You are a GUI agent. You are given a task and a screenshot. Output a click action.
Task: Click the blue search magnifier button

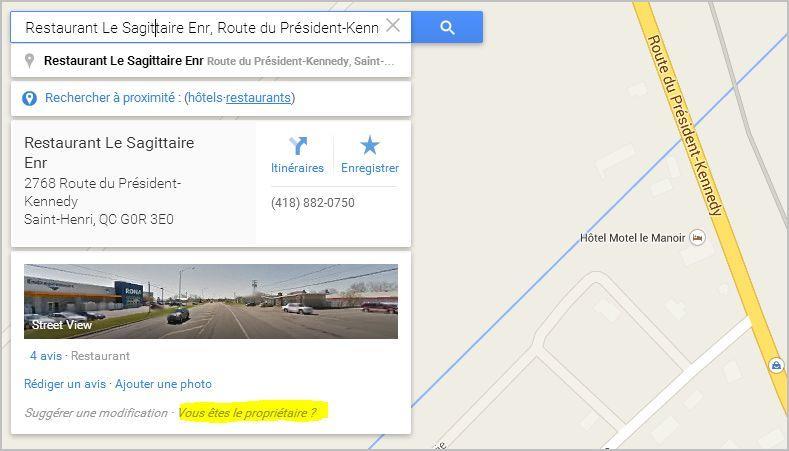point(447,27)
